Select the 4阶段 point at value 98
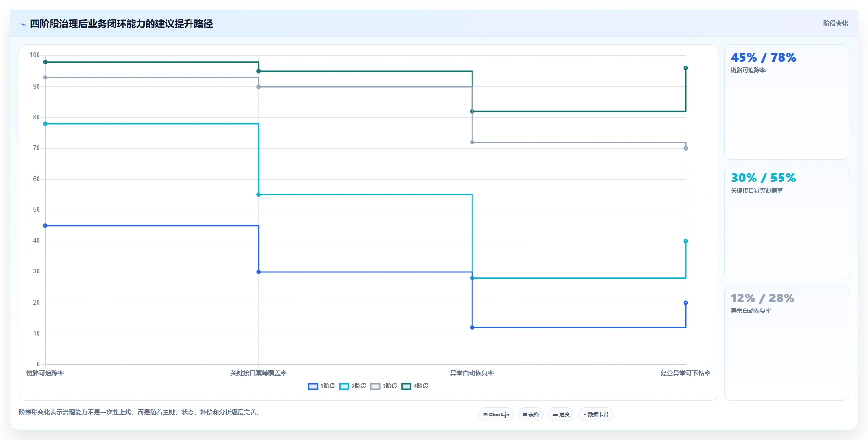 click(x=45, y=62)
